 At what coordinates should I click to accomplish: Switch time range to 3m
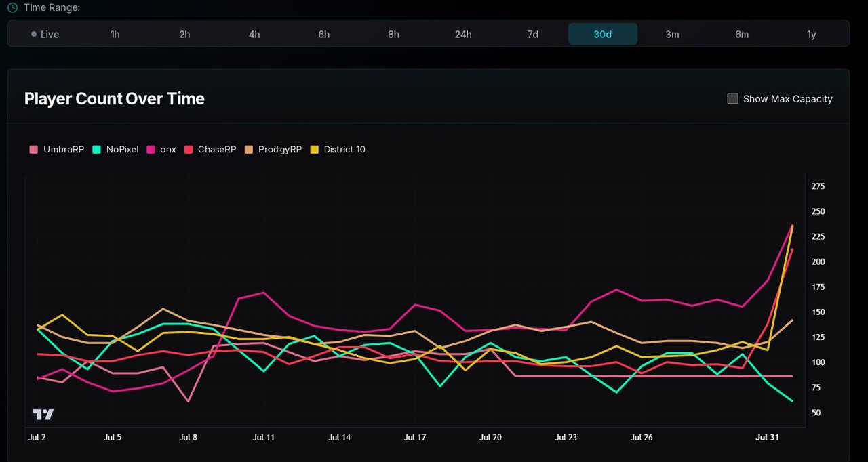(x=672, y=34)
